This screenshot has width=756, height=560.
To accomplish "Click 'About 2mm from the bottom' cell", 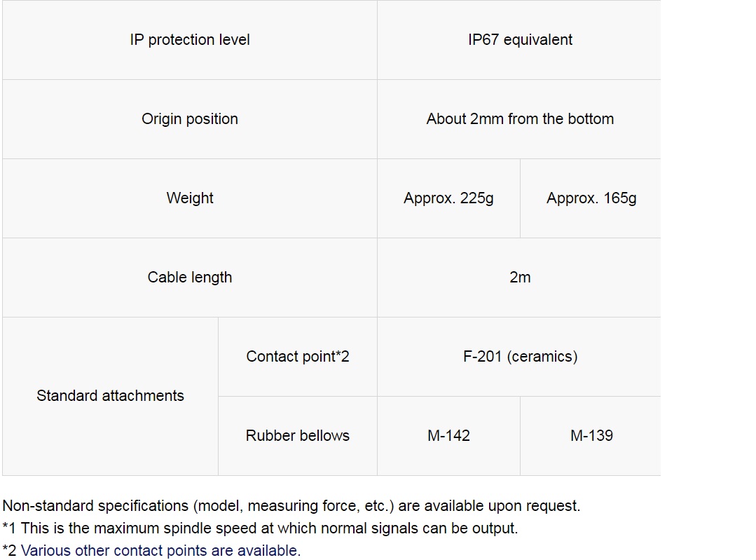I will [518, 119].
